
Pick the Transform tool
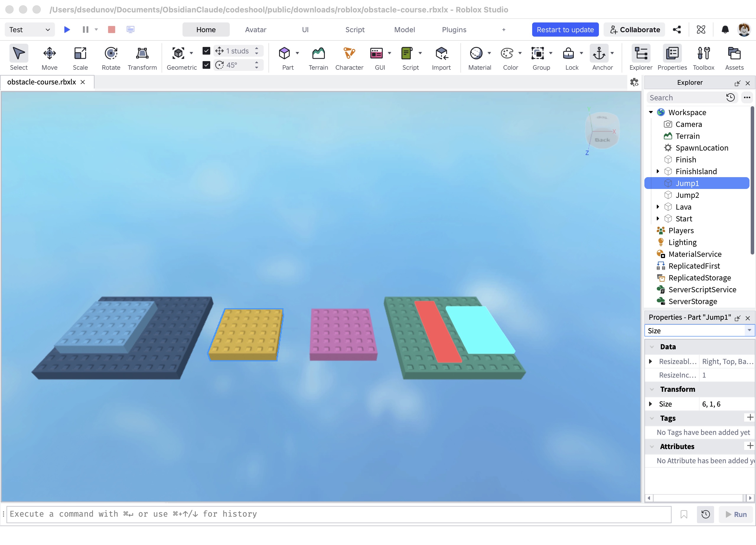[x=142, y=57]
